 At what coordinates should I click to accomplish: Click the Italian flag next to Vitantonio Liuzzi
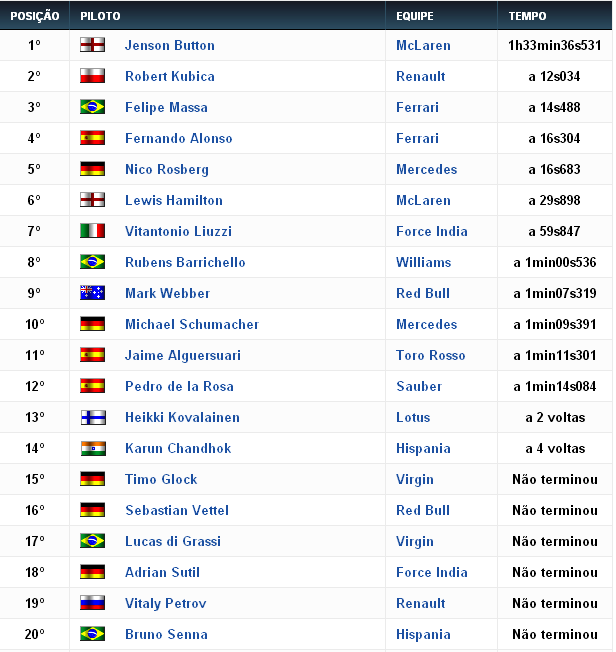(x=92, y=231)
